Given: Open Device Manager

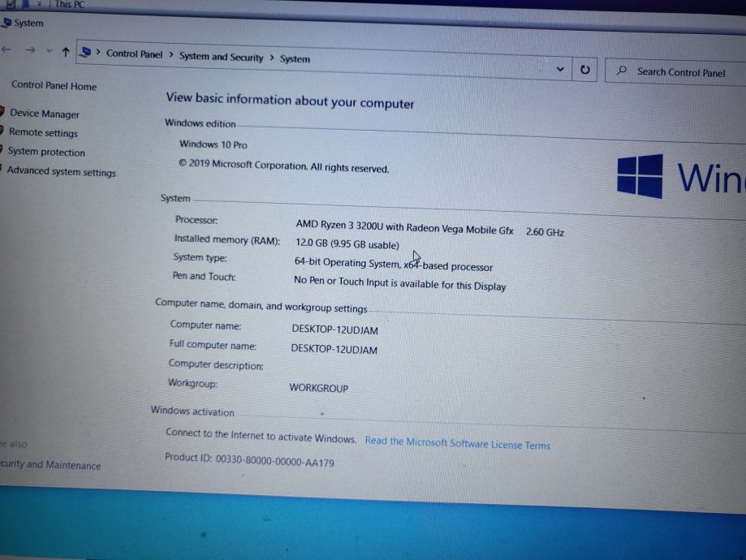Looking at the screenshot, I should pos(45,114).
